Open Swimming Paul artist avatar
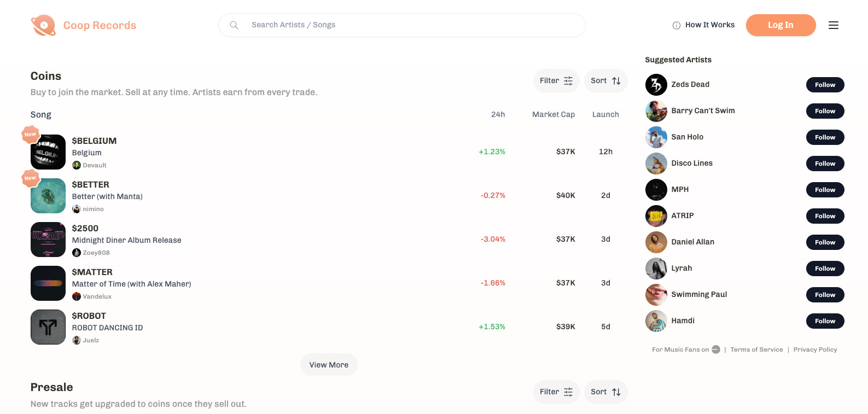Image resolution: width=868 pixels, height=414 pixels. pyautogui.click(x=656, y=295)
